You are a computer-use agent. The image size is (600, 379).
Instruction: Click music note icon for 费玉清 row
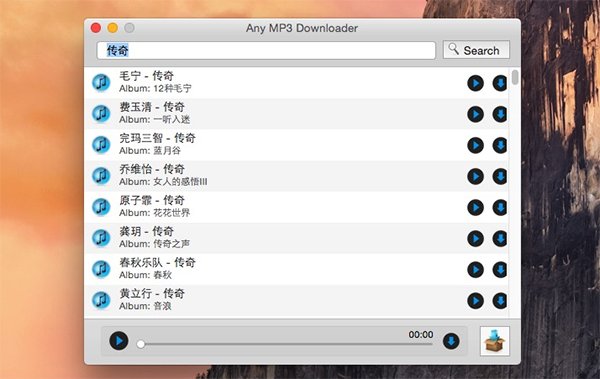coord(101,113)
